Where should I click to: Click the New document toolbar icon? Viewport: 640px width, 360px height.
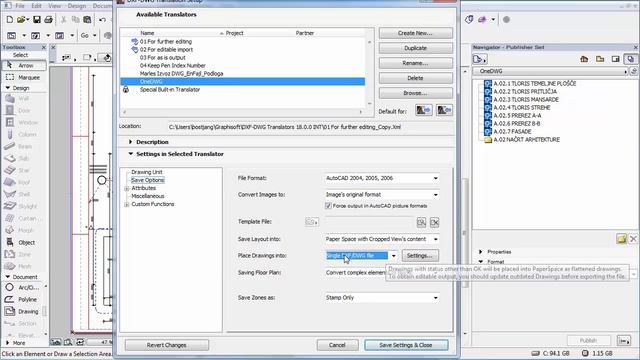(9, 20)
